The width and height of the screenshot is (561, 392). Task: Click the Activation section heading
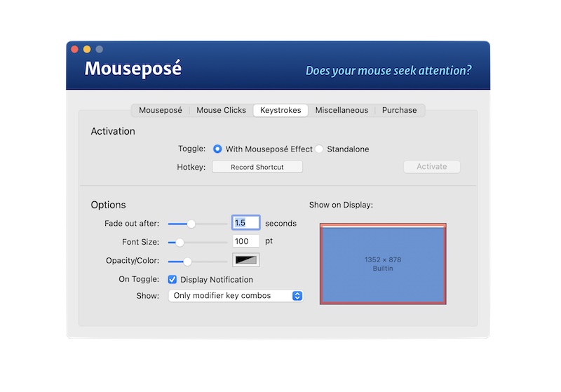point(113,131)
